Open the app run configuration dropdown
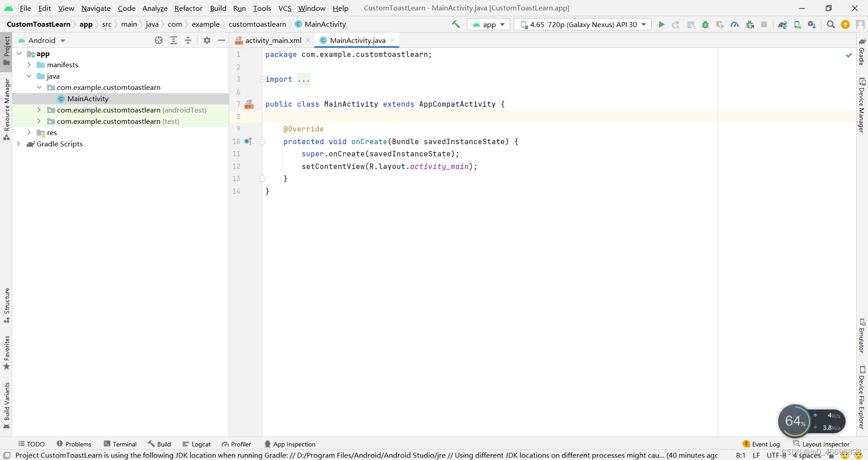 489,24
